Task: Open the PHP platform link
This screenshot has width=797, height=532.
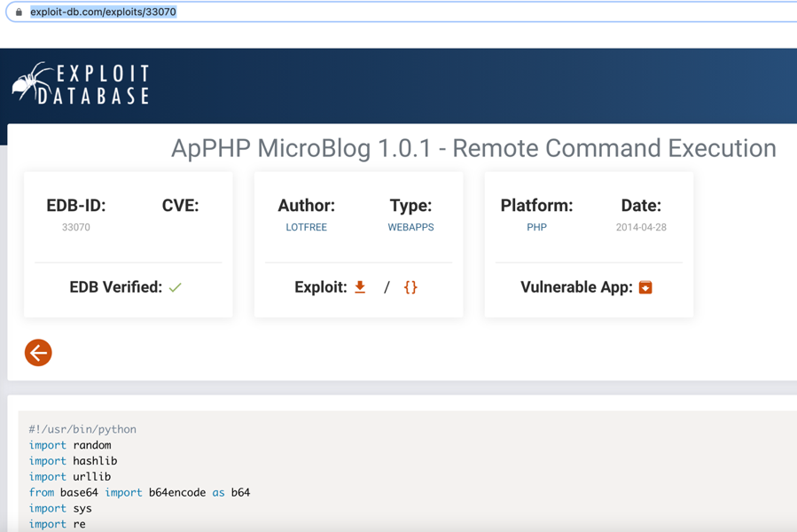Action: [536, 227]
